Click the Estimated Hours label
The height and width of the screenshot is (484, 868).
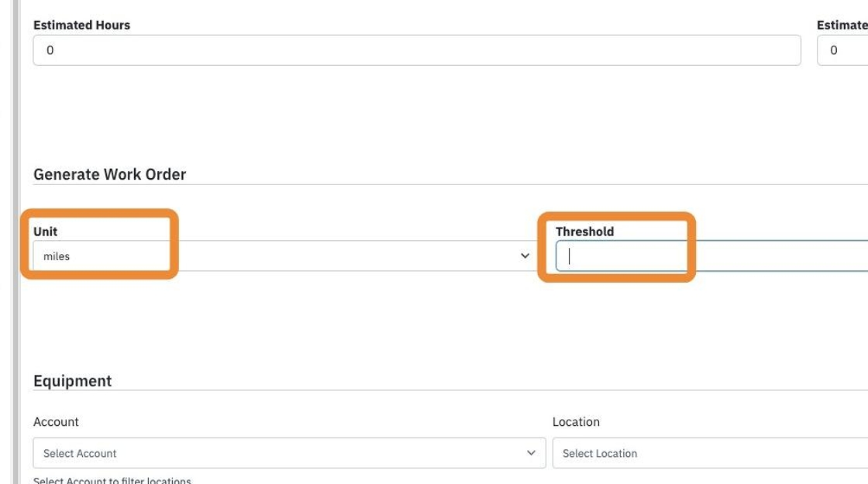pyautogui.click(x=82, y=25)
